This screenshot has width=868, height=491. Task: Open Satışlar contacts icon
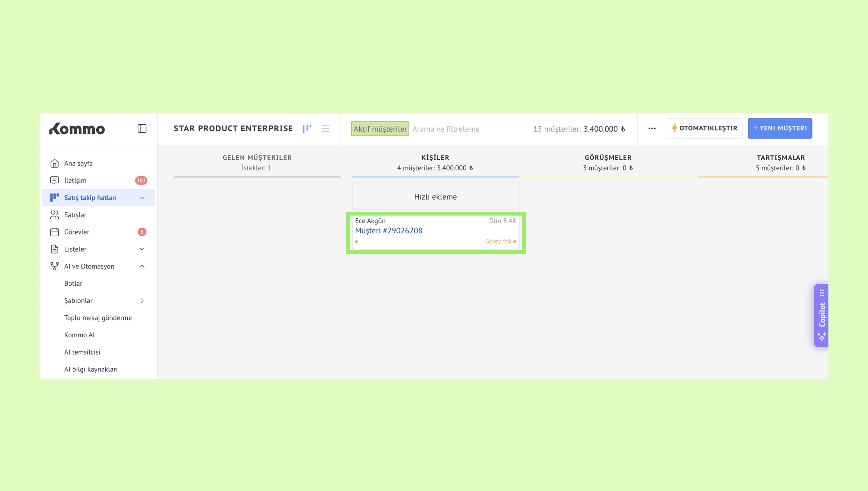point(54,215)
